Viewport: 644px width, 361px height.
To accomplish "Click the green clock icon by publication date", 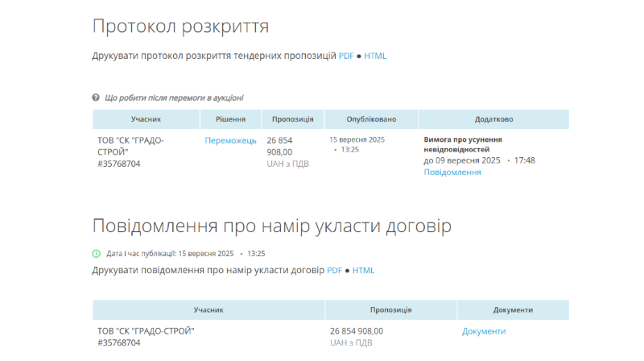I will [x=97, y=253].
